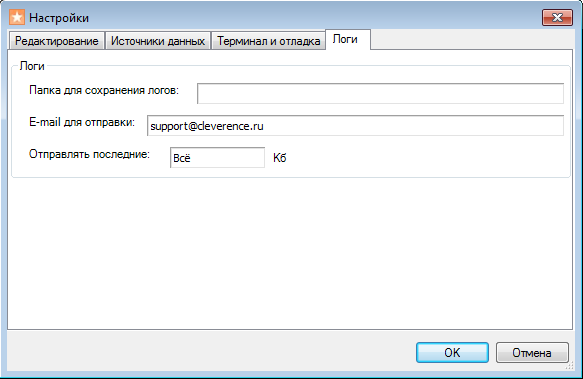The width and height of the screenshot is (583, 379).
Task: Click the Логи group box caption
Action: 32,66
